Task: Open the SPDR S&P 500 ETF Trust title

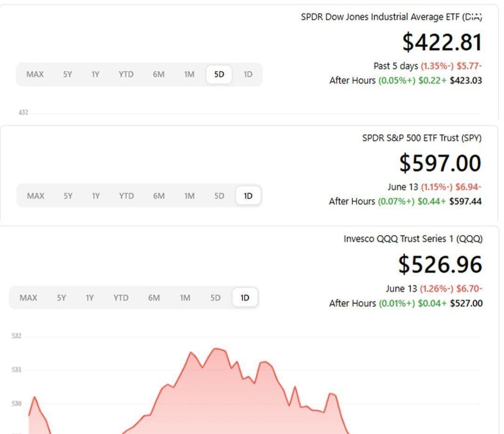Action: (421, 138)
